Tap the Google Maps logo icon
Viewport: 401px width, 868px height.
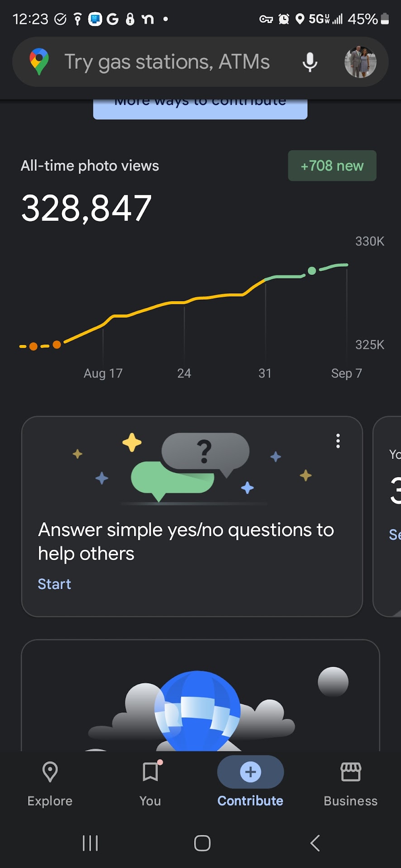[x=39, y=62]
